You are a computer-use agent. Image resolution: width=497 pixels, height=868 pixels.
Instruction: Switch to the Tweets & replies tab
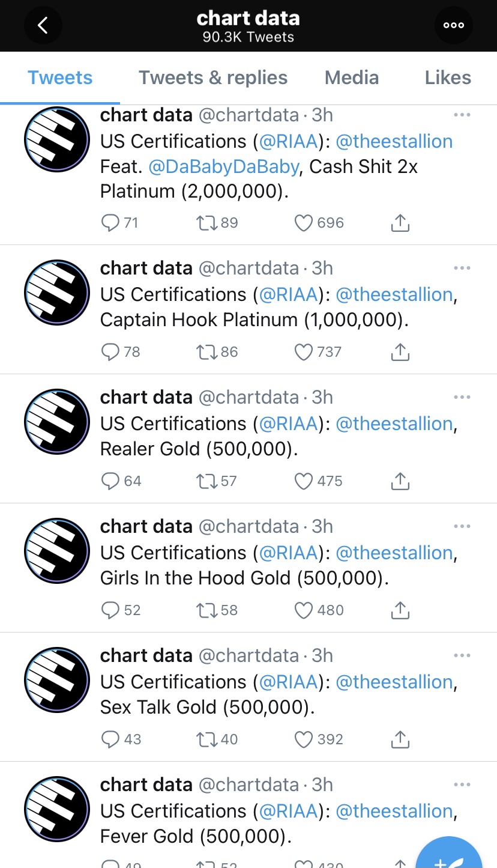[213, 77]
